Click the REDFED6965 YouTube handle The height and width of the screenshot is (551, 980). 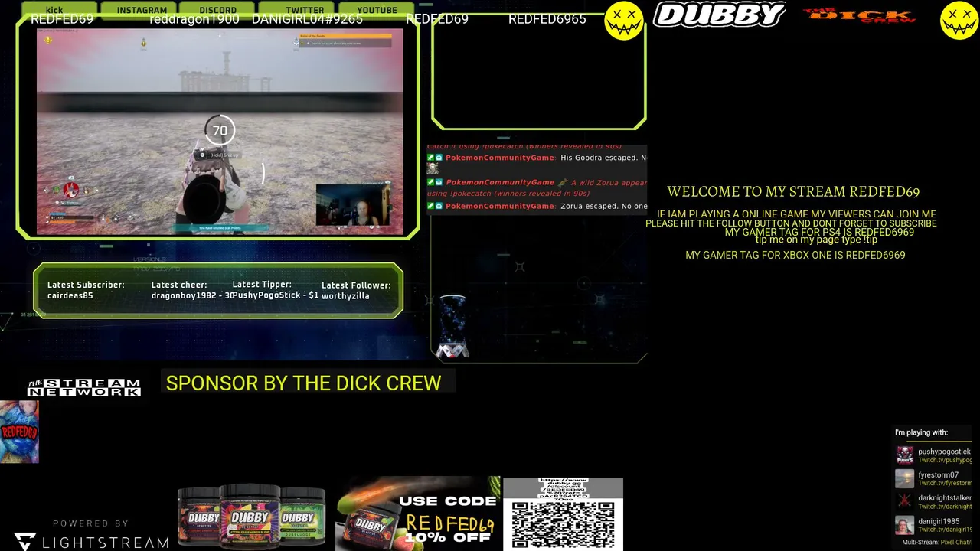(547, 19)
